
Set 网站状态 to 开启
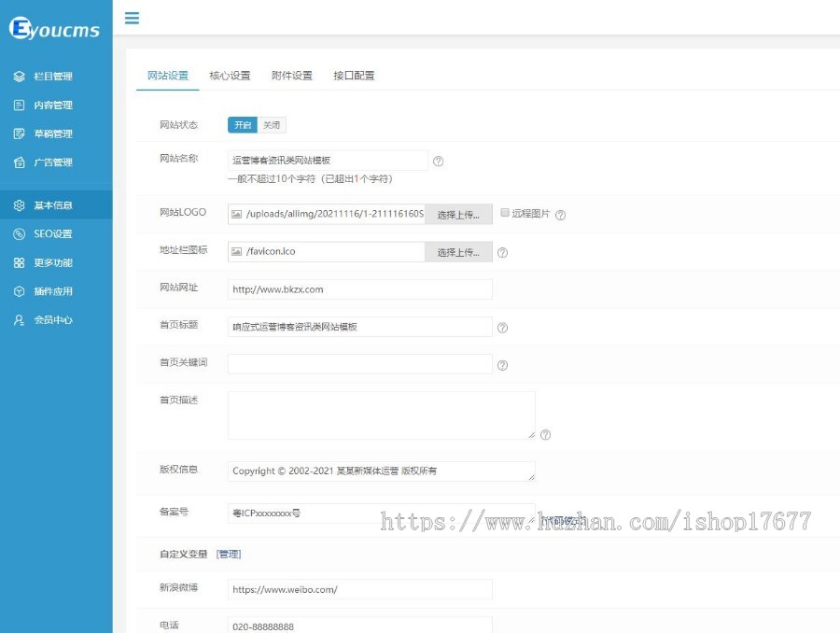[243, 125]
